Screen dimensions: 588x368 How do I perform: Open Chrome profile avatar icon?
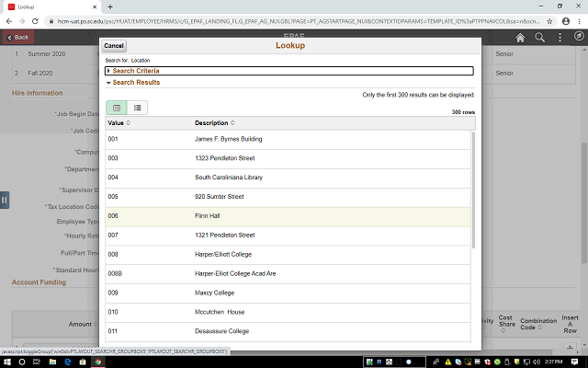[x=566, y=21]
